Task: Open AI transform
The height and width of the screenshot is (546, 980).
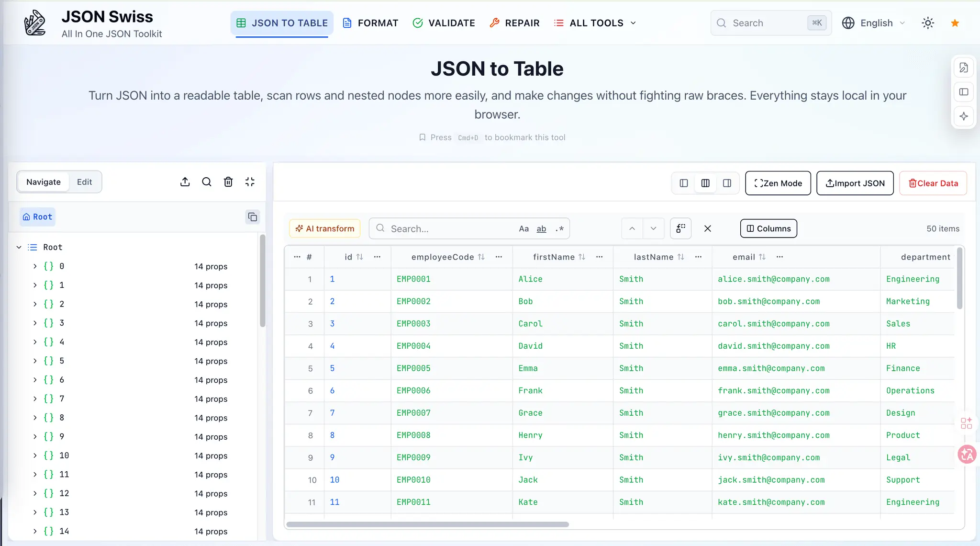Action: [x=325, y=228]
